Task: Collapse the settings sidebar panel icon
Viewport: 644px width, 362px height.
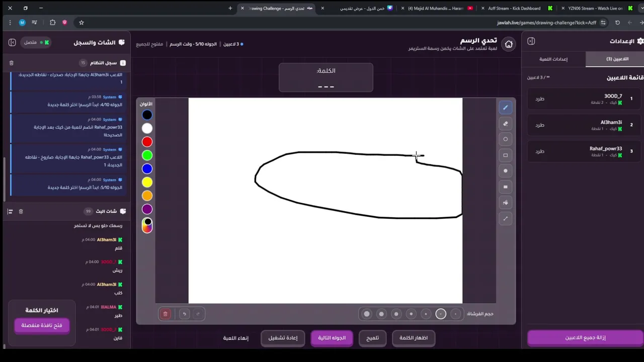Action: pyautogui.click(x=531, y=41)
